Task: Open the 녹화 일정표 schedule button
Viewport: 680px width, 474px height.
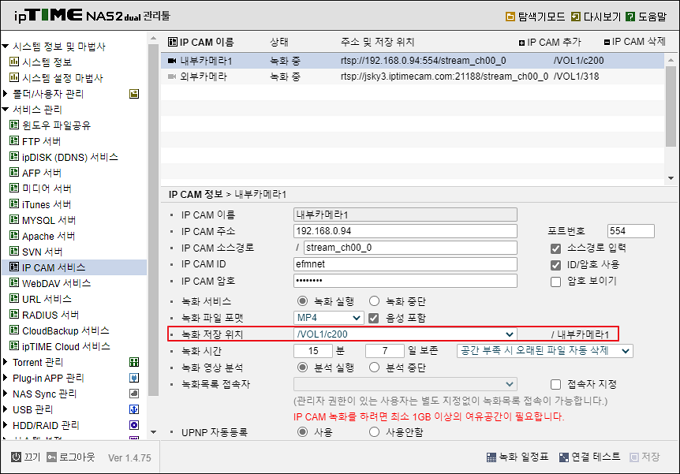Action: tap(517, 457)
